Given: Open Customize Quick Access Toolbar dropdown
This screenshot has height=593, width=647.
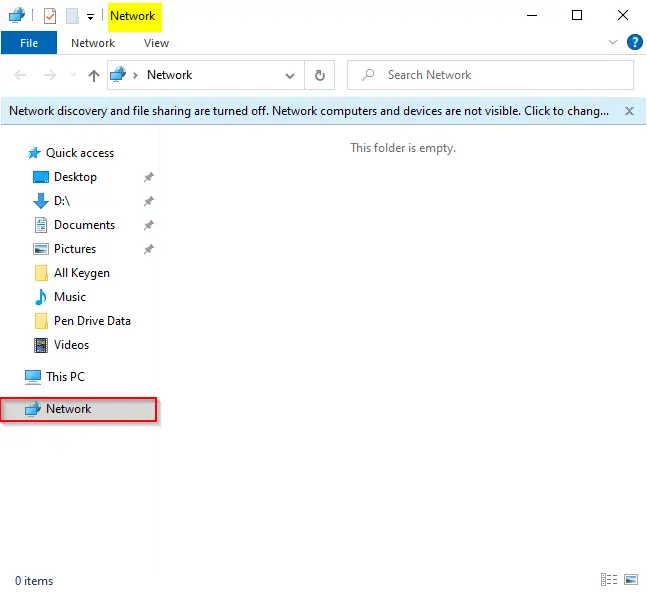Looking at the screenshot, I should point(90,17).
